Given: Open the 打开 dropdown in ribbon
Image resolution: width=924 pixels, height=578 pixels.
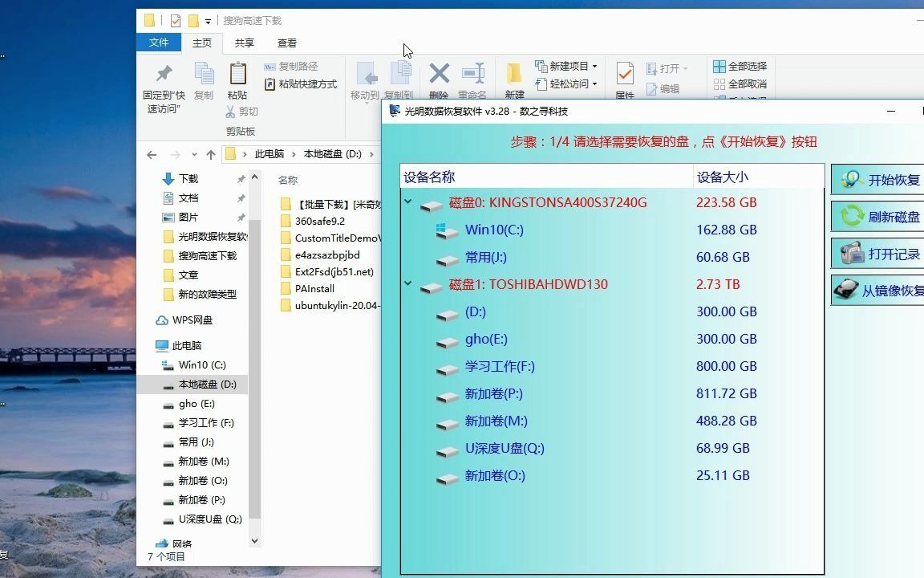Looking at the screenshot, I should [667, 68].
